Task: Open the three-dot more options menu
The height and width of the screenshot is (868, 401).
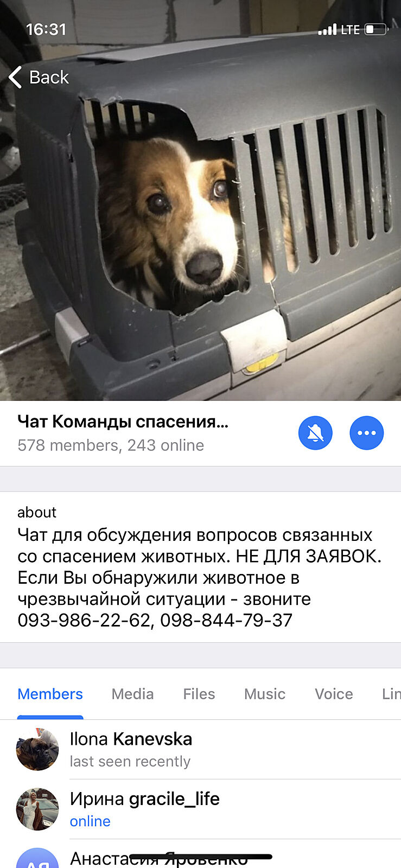Action: [x=367, y=433]
